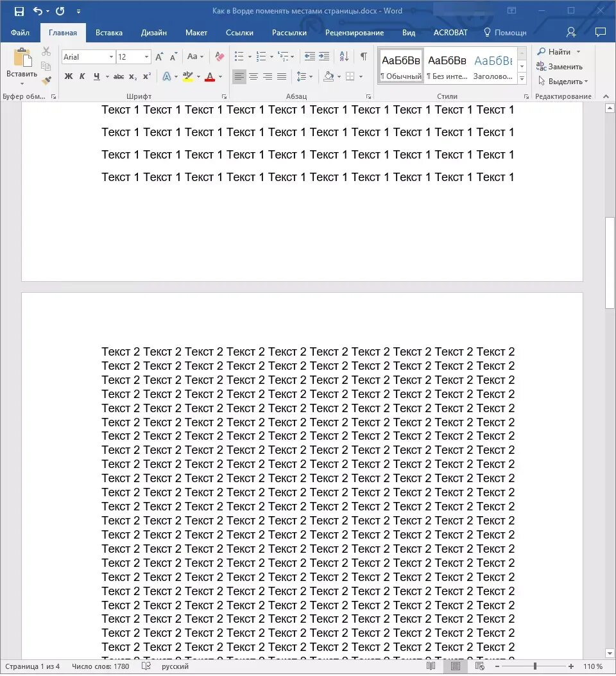
Task: Open the Выделить select dropdown
Action: (x=563, y=81)
